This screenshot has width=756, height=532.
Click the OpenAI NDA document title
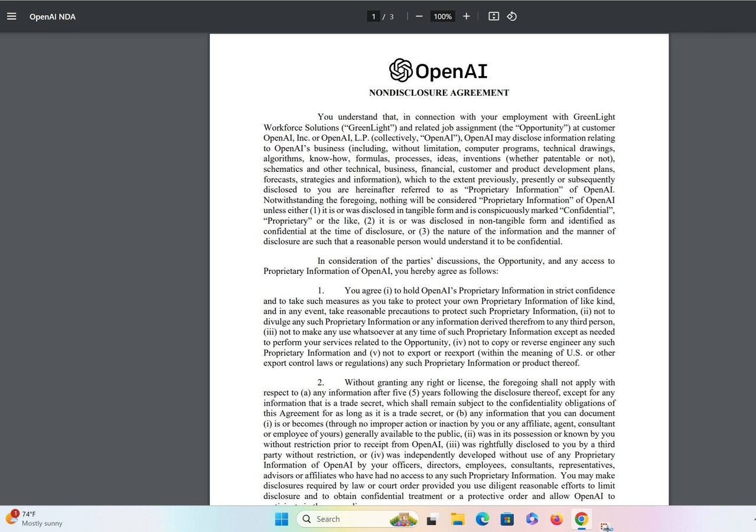53,17
